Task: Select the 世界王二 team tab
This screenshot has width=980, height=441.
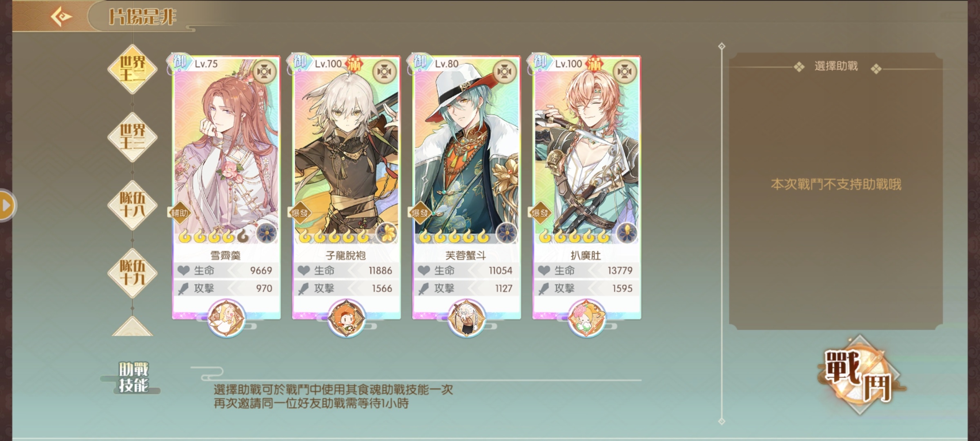Action: [x=132, y=69]
